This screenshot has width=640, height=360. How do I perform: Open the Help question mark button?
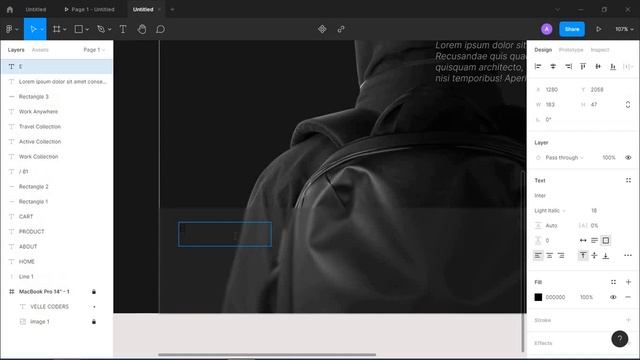620,339
